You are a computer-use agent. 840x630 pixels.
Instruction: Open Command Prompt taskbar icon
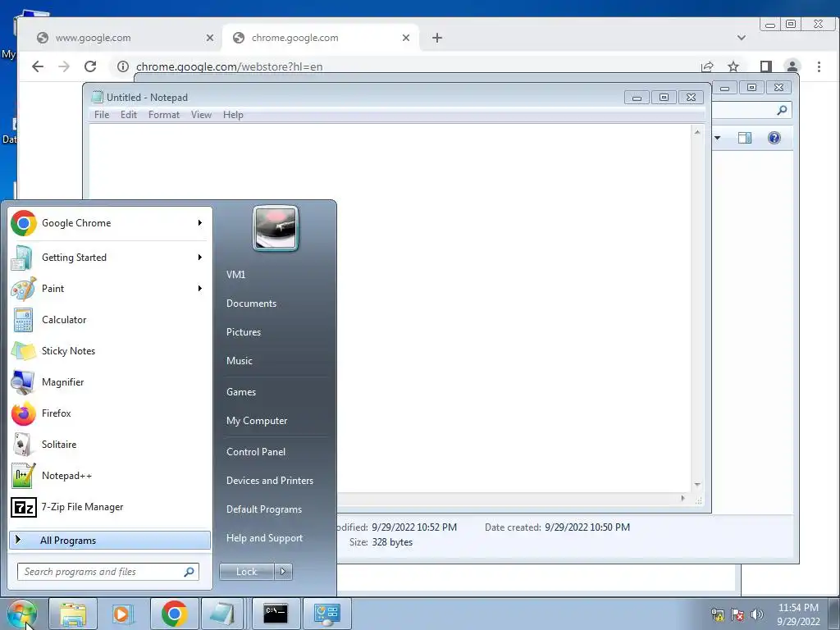276,614
